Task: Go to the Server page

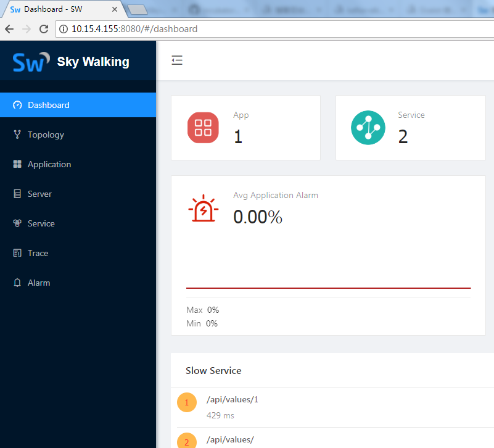Action: click(39, 194)
